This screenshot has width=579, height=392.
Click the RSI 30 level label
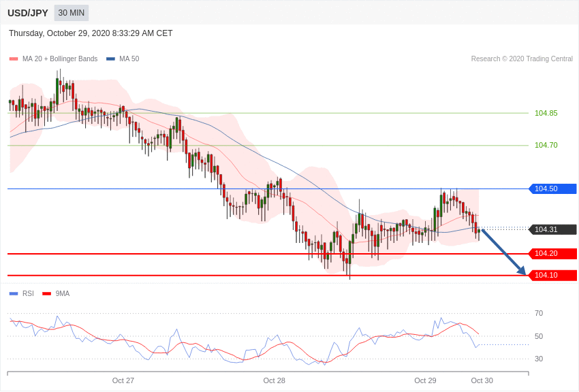[x=539, y=359]
